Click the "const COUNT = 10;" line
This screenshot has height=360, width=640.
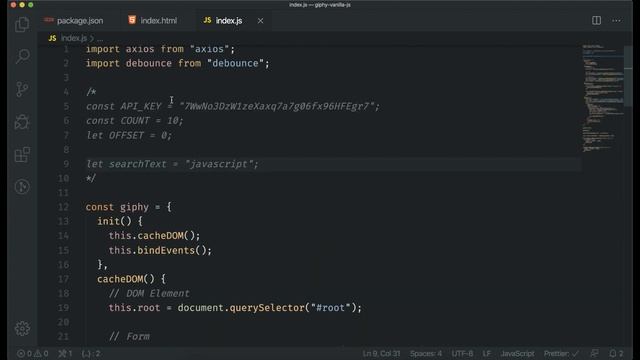[135, 121]
